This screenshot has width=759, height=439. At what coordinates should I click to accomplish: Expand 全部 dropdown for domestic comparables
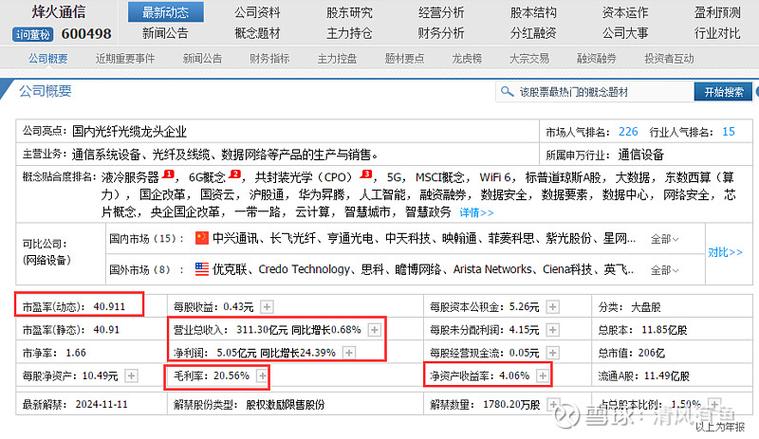click(665, 239)
